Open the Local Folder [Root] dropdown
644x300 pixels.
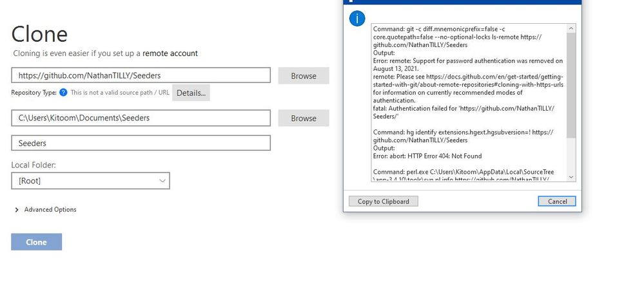(x=90, y=180)
